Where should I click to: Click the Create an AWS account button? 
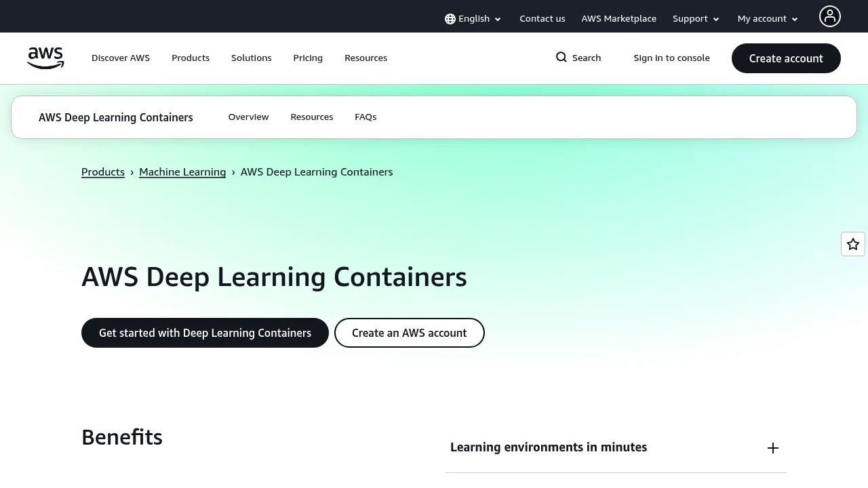[410, 333]
